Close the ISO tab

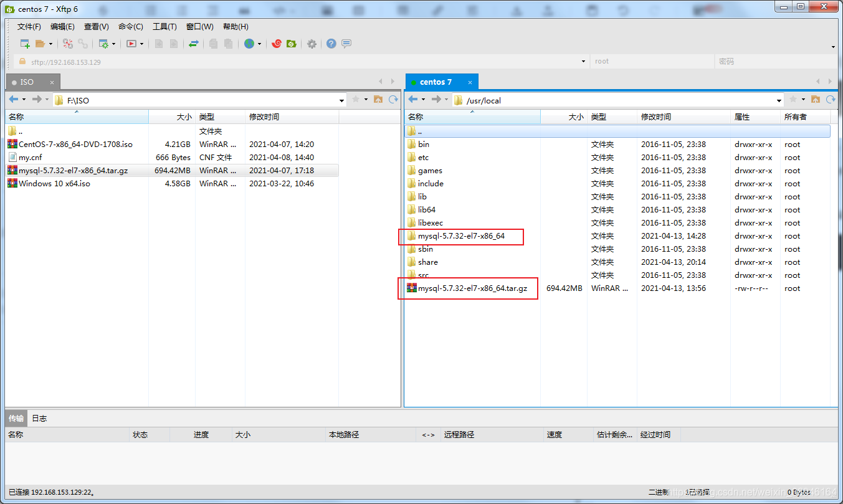52,82
